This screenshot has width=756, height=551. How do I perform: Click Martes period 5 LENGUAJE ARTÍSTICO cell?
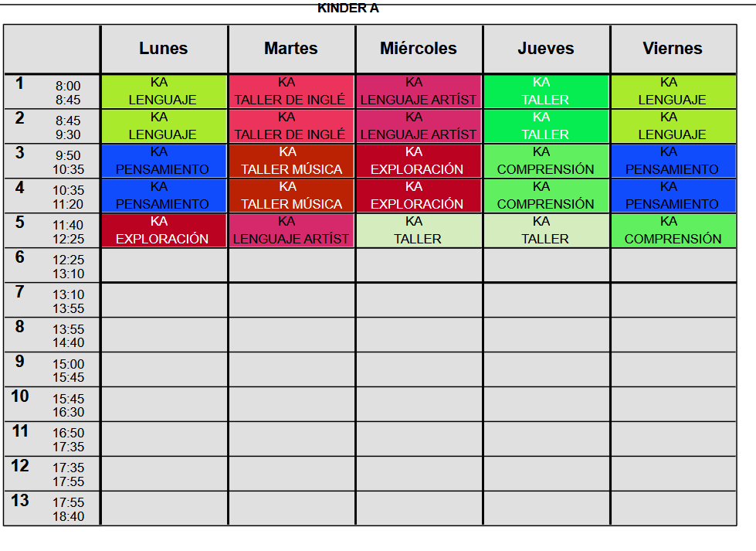tap(291, 230)
